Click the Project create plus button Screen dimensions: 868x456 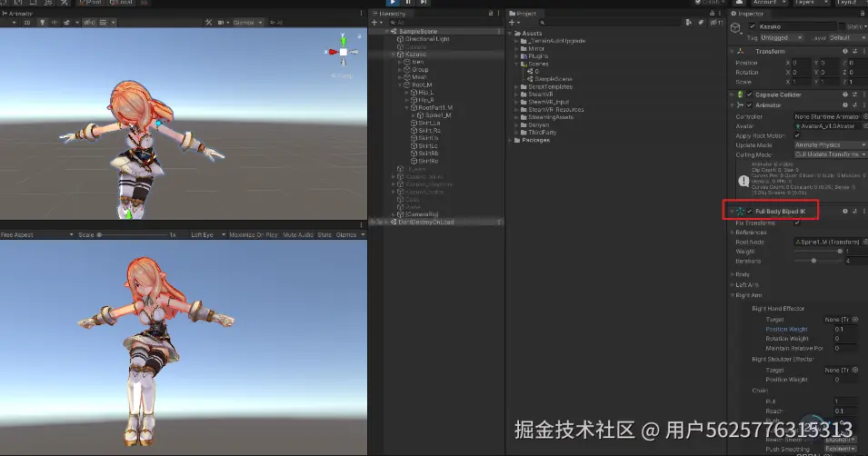click(x=514, y=23)
